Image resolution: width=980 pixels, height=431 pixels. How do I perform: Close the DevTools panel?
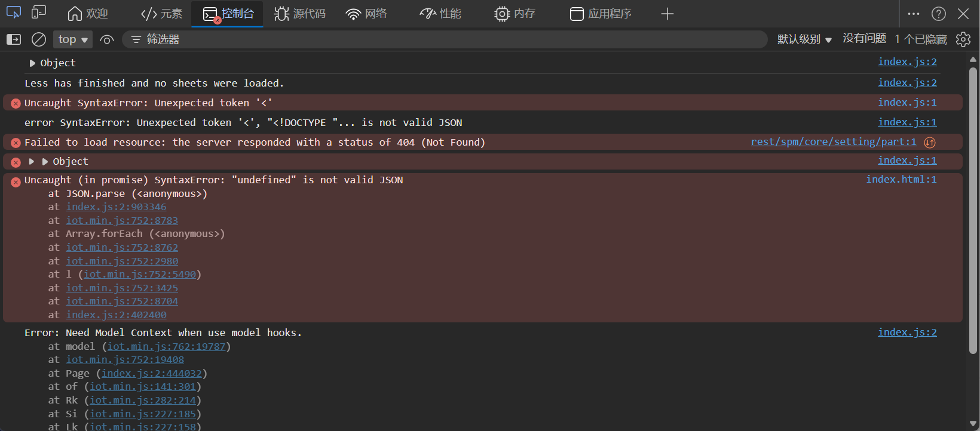(963, 14)
